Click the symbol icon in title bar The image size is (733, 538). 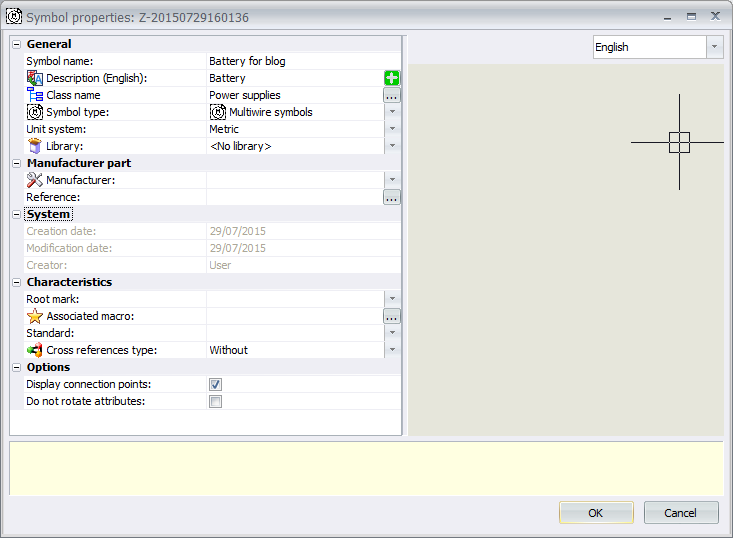tap(14, 17)
